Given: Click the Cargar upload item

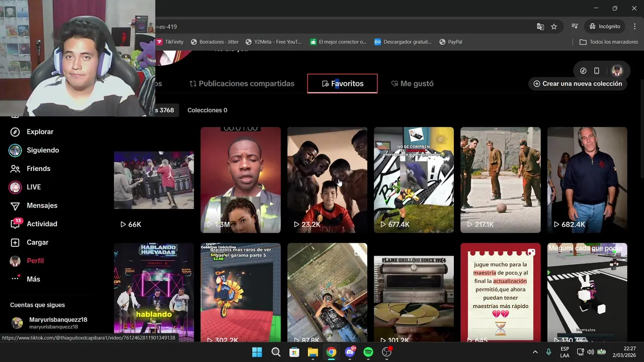Looking at the screenshot, I should 30,242.
